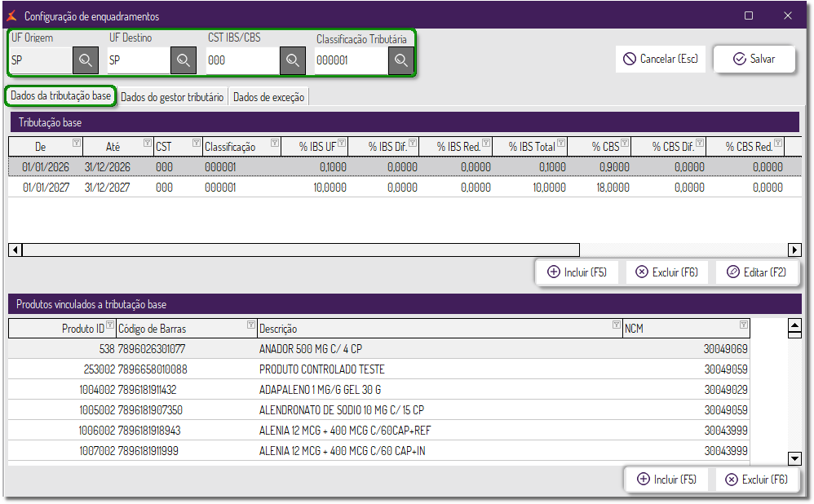The width and height of the screenshot is (814, 504).
Task: Click the Salvar button
Action: pyautogui.click(x=754, y=60)
